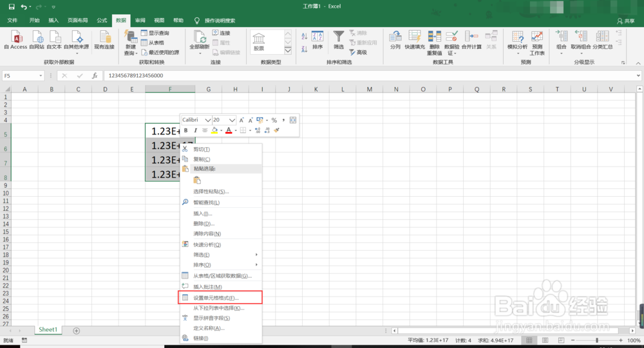The width and height of the screenshot is (644, 348).
Task: Click the 自网站 web import icon
Action: [37, 40]
